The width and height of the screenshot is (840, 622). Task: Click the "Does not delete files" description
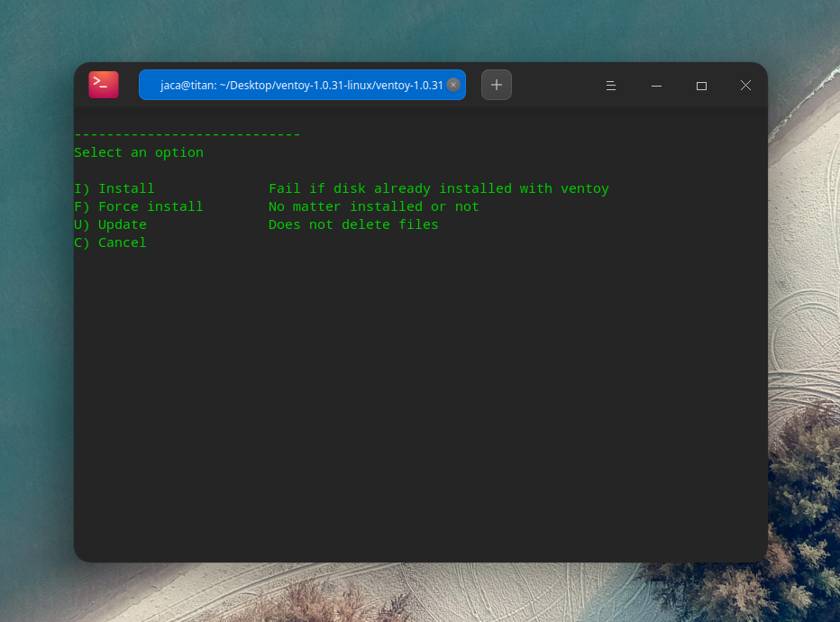[x=353, y=224]
